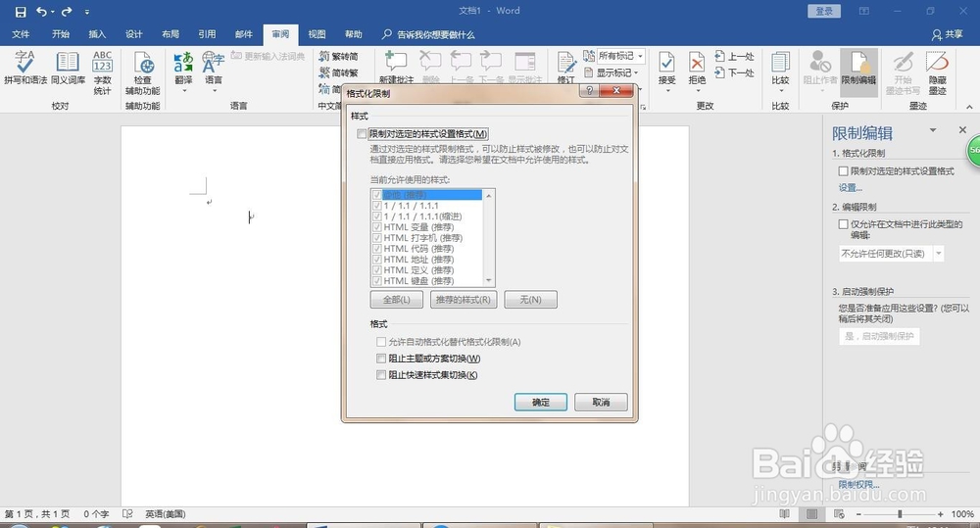Click the zoom out minus button

click(858, 513)
